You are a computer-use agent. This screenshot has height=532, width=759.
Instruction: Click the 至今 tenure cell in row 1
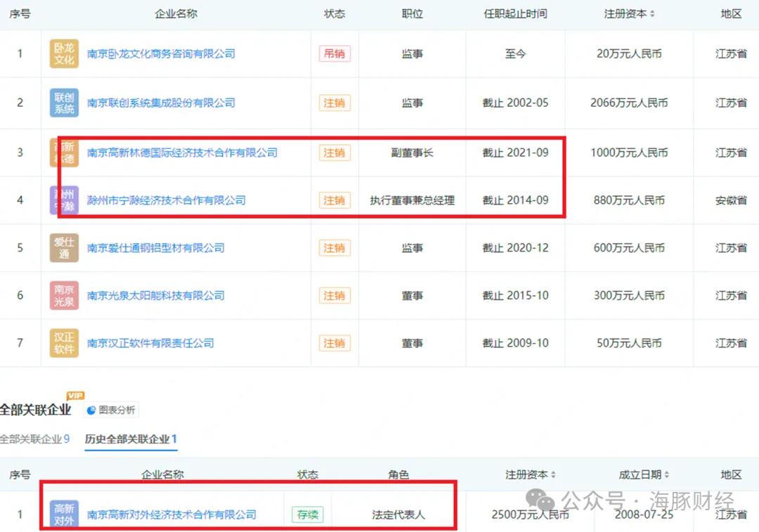516,53
